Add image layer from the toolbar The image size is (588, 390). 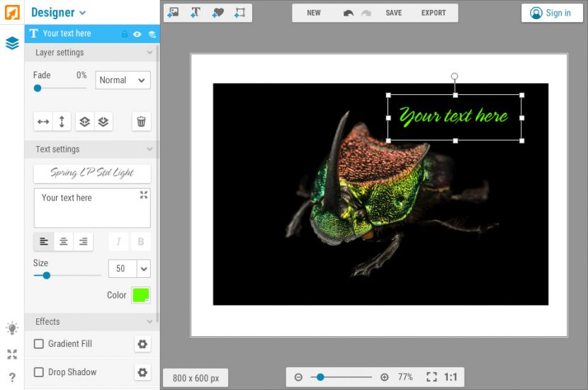174,13
